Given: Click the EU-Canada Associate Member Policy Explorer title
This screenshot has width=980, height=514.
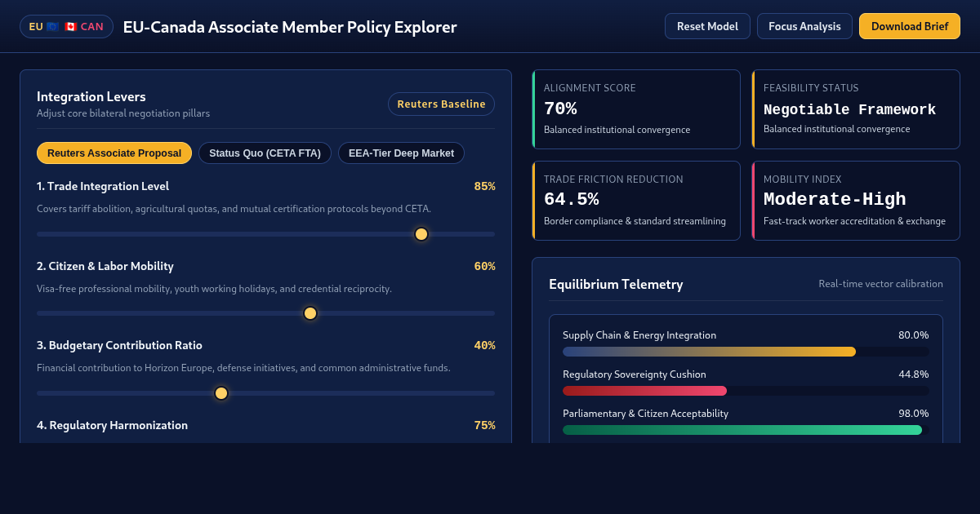Looking at the screenshot, I should click(290, 27).
